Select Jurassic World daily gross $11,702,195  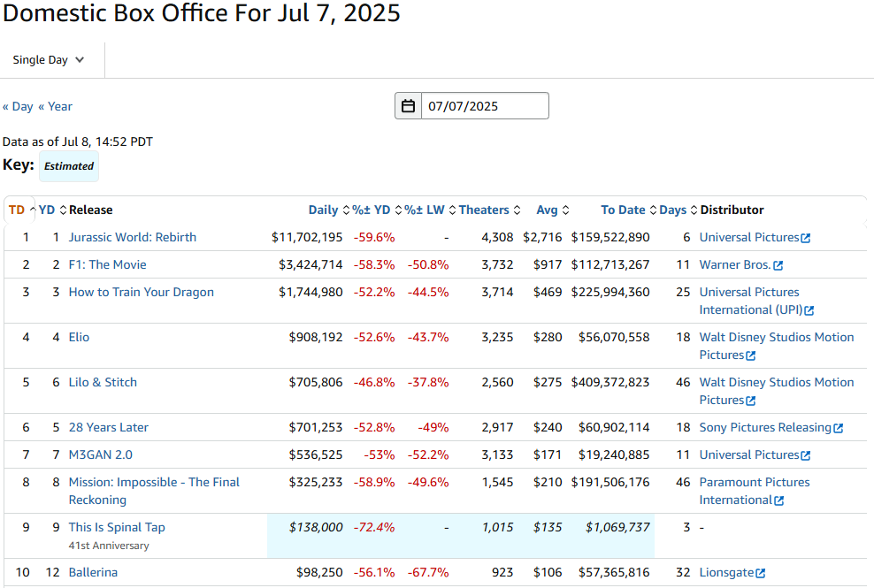[x=307, y=238]
